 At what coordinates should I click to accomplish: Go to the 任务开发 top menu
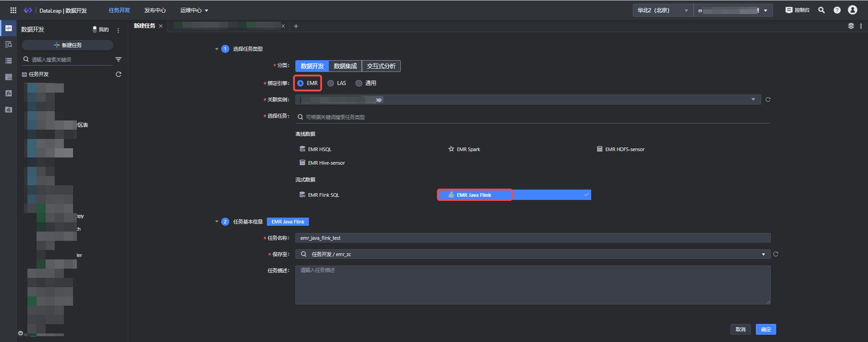(119, 10)
